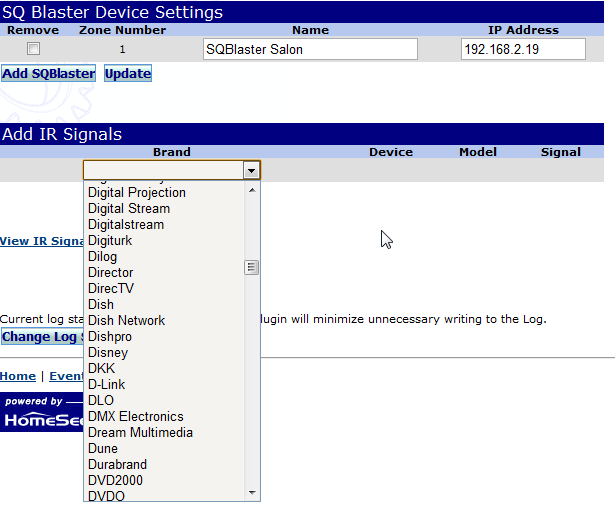
Task: Open the Events link in footer
Action: [x=66, y=376]
